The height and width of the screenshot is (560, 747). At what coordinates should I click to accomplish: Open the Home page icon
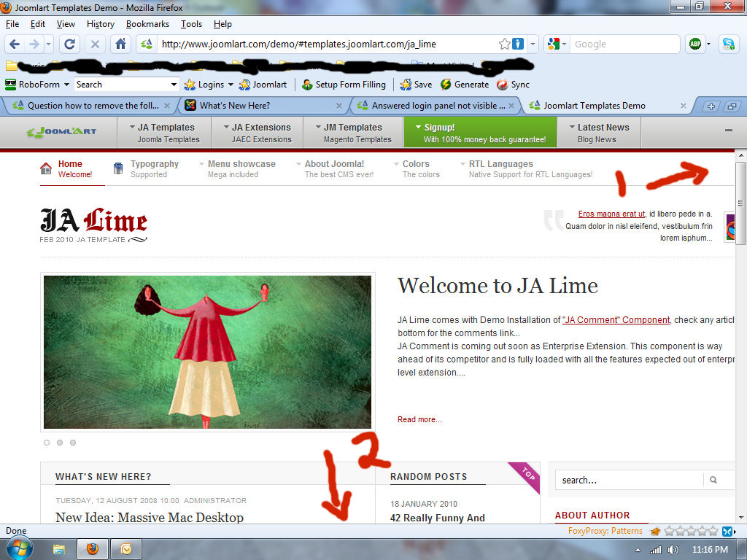[x=121, y=44]
